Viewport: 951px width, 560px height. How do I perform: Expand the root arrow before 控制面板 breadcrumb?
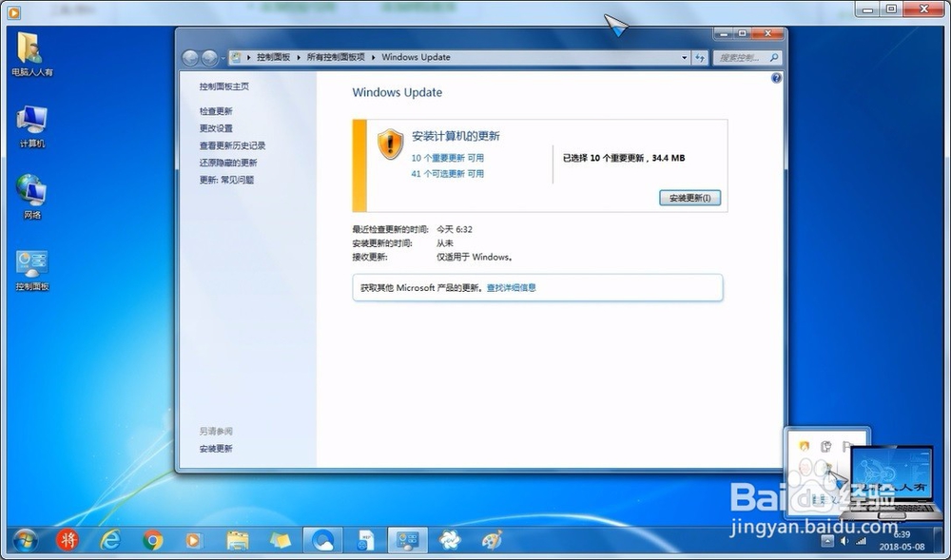tap(248, 58)
